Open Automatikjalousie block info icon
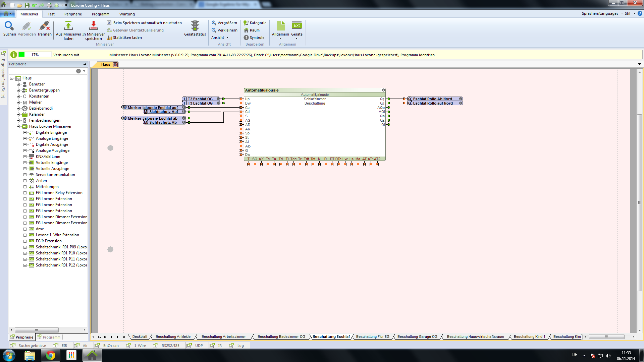Screen dimensions: 644x362 point(383,90)
